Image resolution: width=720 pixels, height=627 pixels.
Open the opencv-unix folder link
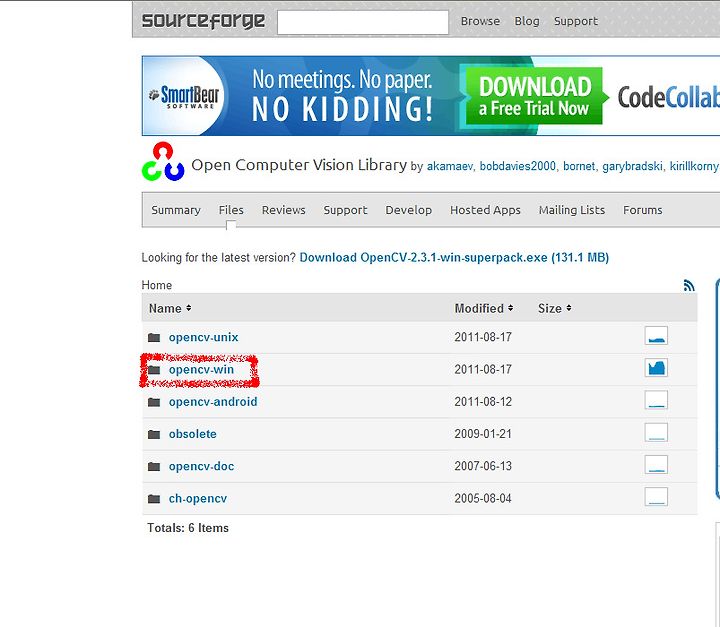(203, 337)
